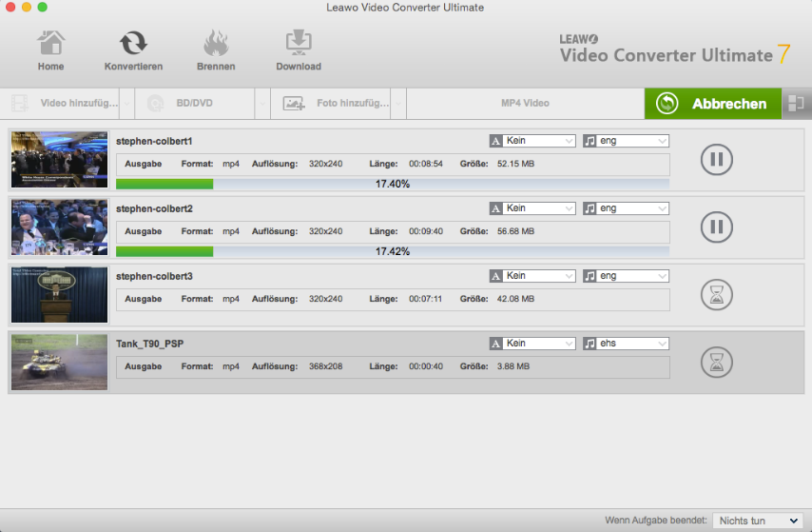812x532 pixels.
Task: Open ehs audio dropdown for Tank_T90_PSP
Action: pyautogui.click(x=632, y=344)
